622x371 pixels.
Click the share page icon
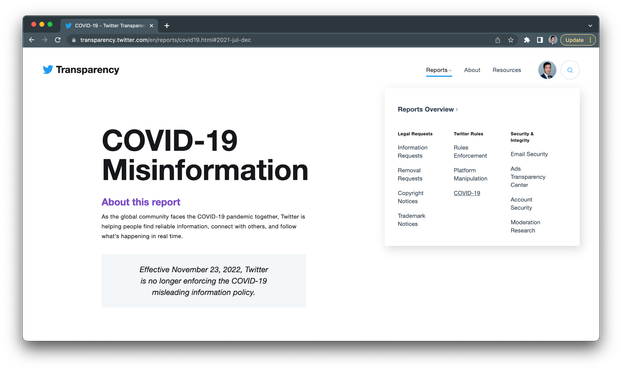(497, 40)
